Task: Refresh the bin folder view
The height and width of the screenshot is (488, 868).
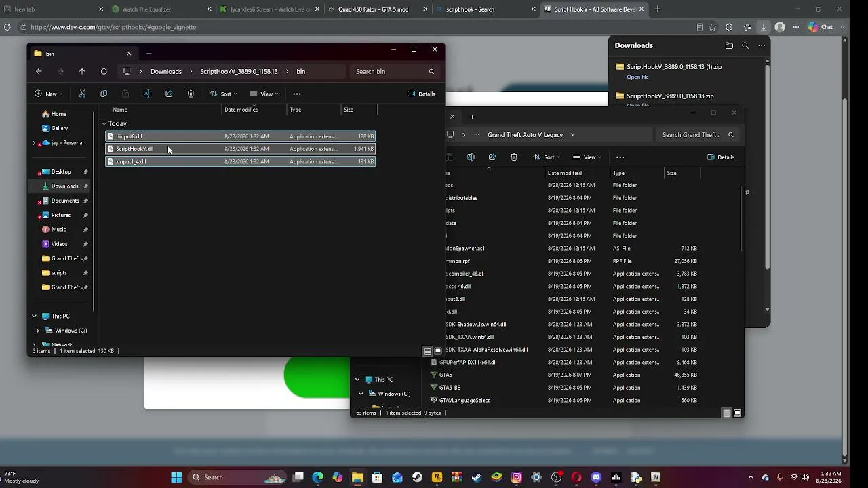Action: pos(104,71)
